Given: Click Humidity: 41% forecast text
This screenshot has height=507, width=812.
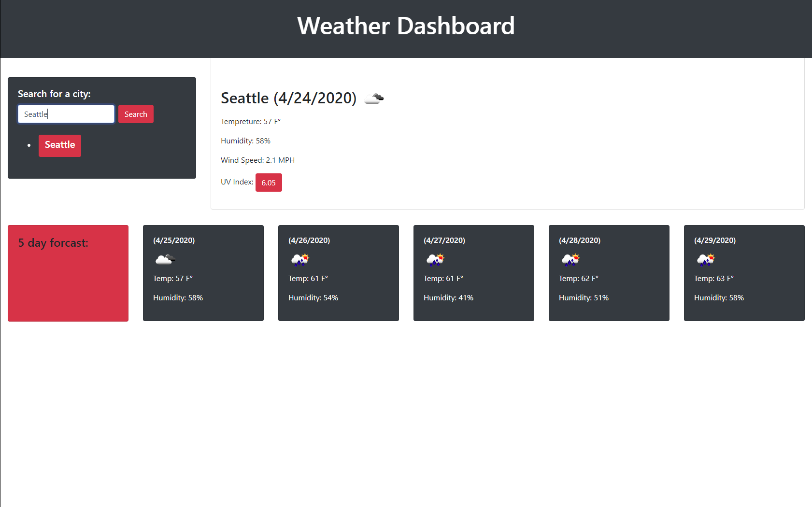Looking at the screenshot, I should point(448,298).
